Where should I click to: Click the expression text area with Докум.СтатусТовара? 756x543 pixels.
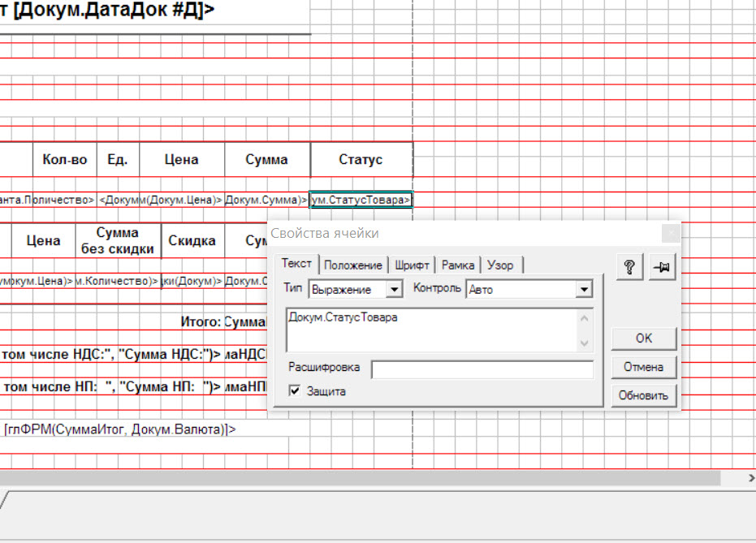point(433,330)
